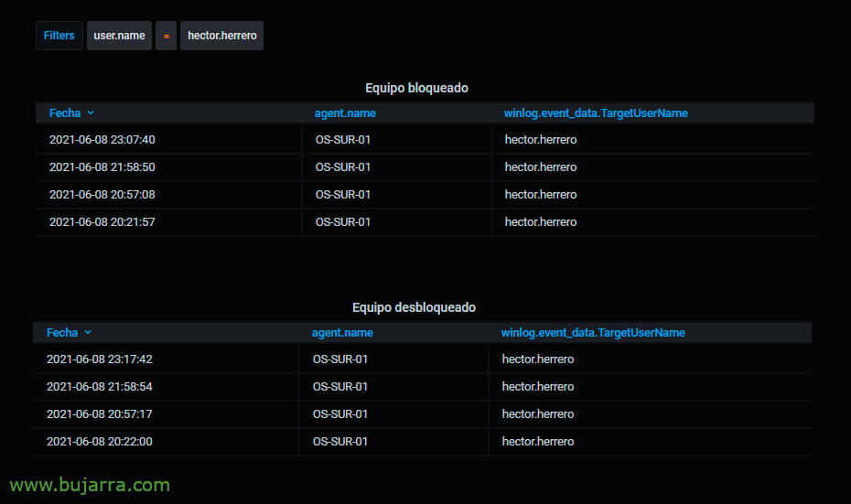Sort Equipo bloqueado by TargetUserName column
This screenshot has height=504, width=851.
coord(596,113)
